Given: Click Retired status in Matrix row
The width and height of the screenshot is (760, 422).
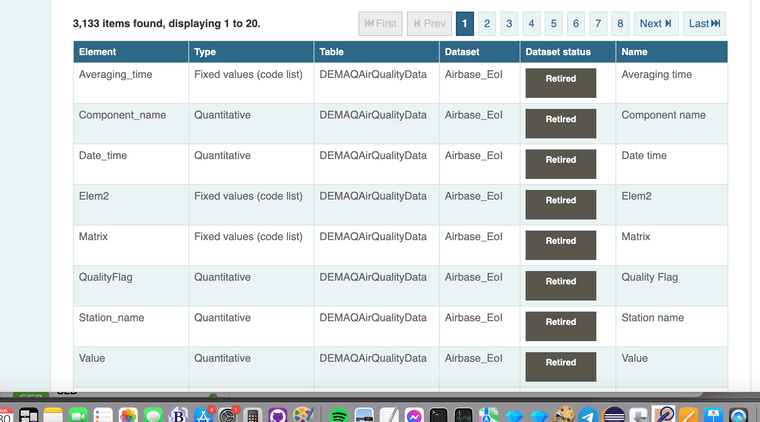Looking at the screenshot, I should tap(560, 241).
